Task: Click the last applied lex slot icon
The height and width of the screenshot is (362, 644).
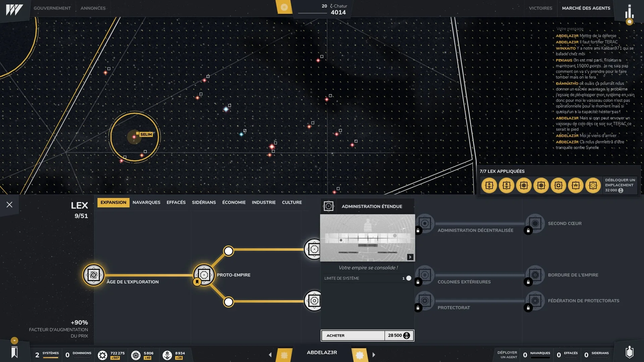Action: pos(593,185)
